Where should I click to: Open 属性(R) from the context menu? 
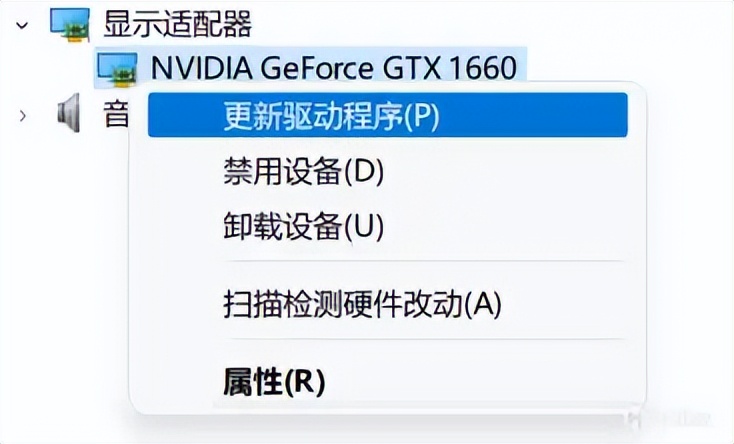click(x=275, y=380)
